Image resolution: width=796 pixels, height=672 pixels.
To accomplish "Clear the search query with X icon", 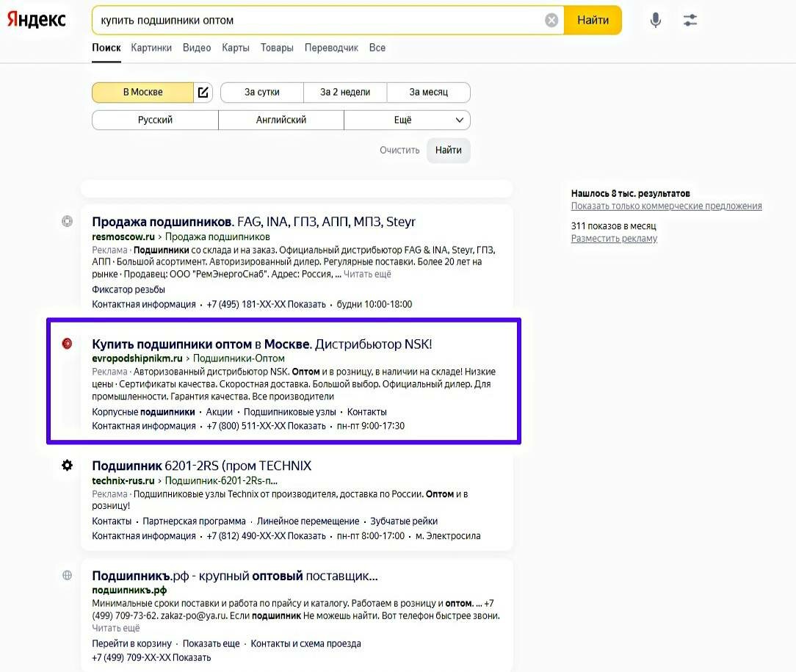I will pyautogui.click(x=551, y=20).
